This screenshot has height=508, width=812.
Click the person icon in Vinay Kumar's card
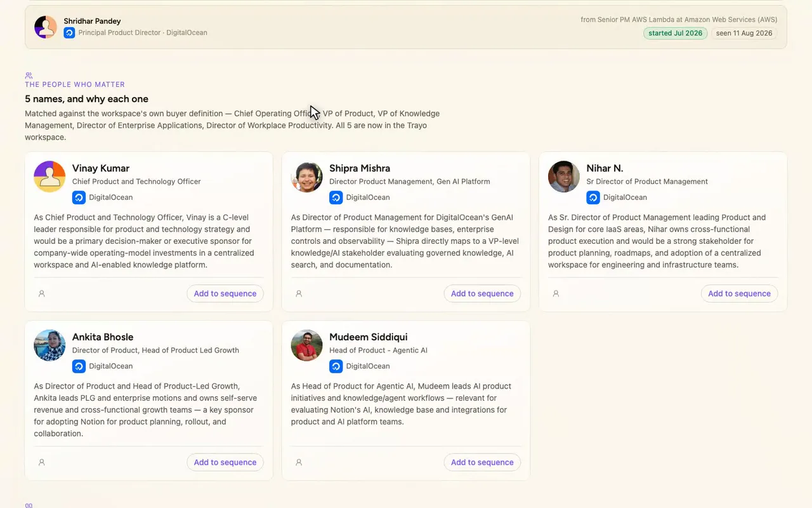click(42, 293)
